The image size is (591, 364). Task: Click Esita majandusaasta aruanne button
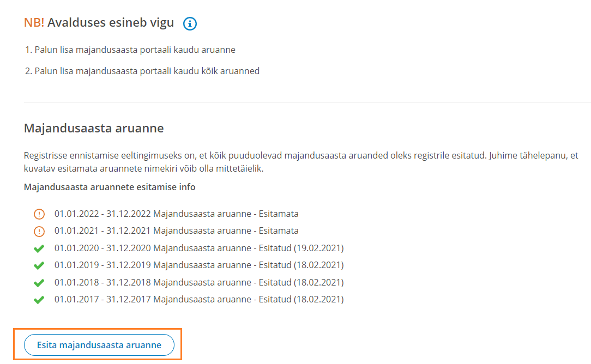click(99, 345)
